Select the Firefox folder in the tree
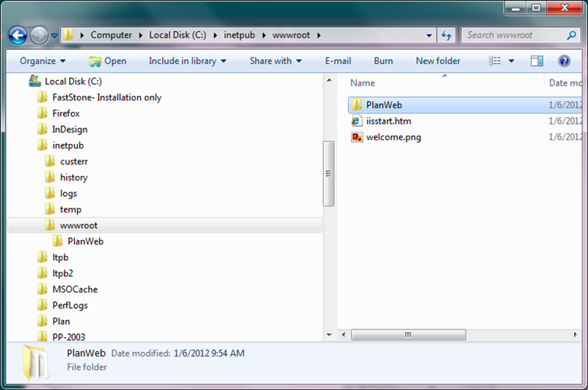588x390 pixels. pyautogui.click(x=66, y=113)
